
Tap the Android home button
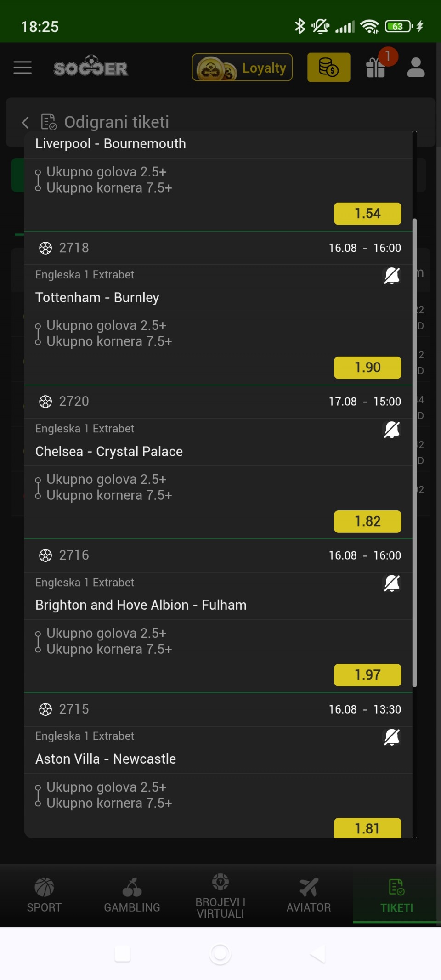point(220,954)
